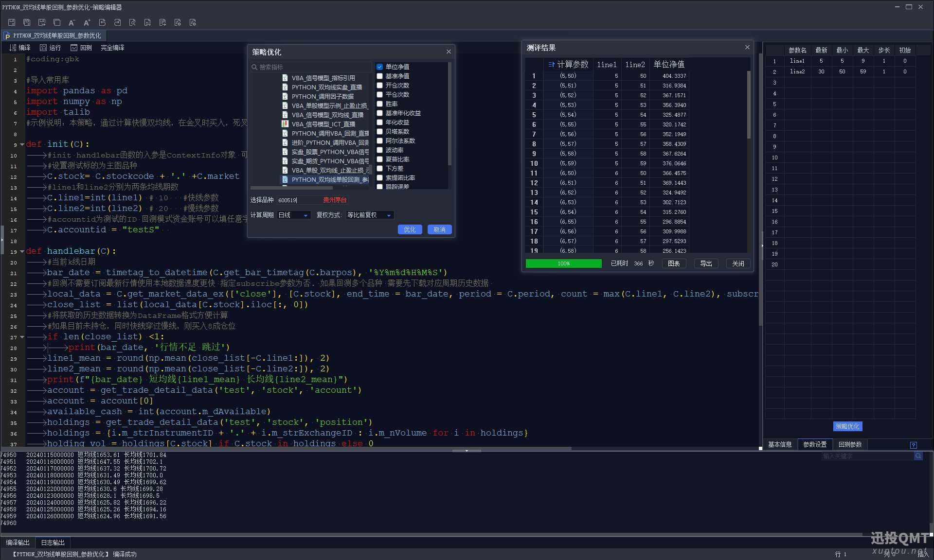The image size is (934, 560).
Task: Open the 计算周期 日线 dropdown
Action: coord(294,215)
